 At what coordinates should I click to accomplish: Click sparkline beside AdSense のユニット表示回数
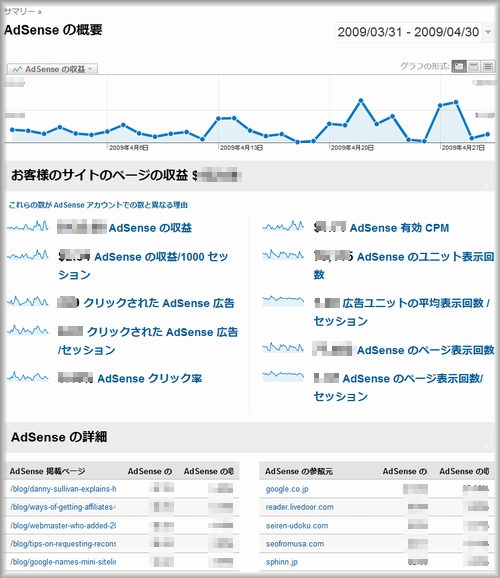283,255
